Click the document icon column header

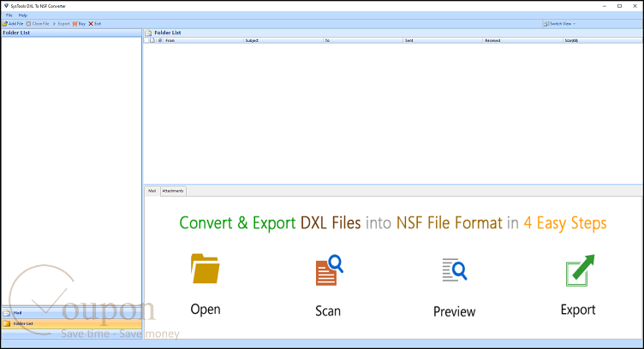pos(152,40)
